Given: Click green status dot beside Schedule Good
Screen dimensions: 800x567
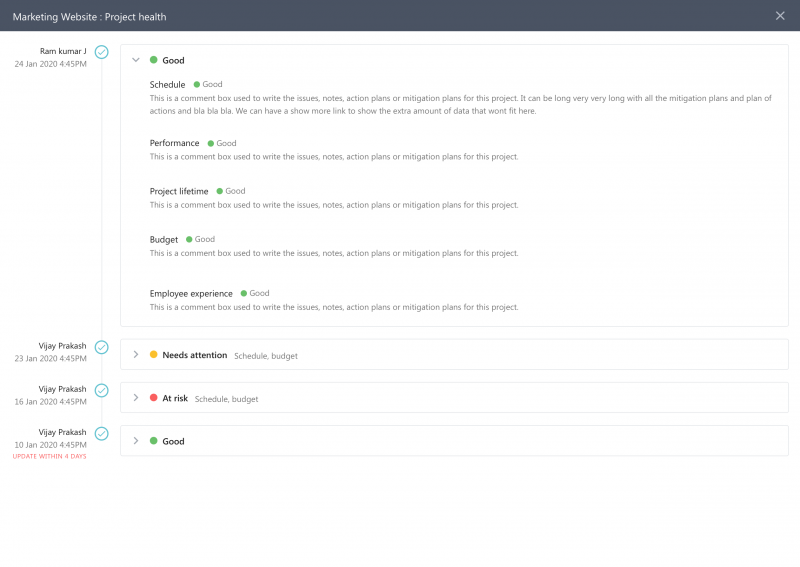Looking at the screenshot, I should tap(196, 84).
